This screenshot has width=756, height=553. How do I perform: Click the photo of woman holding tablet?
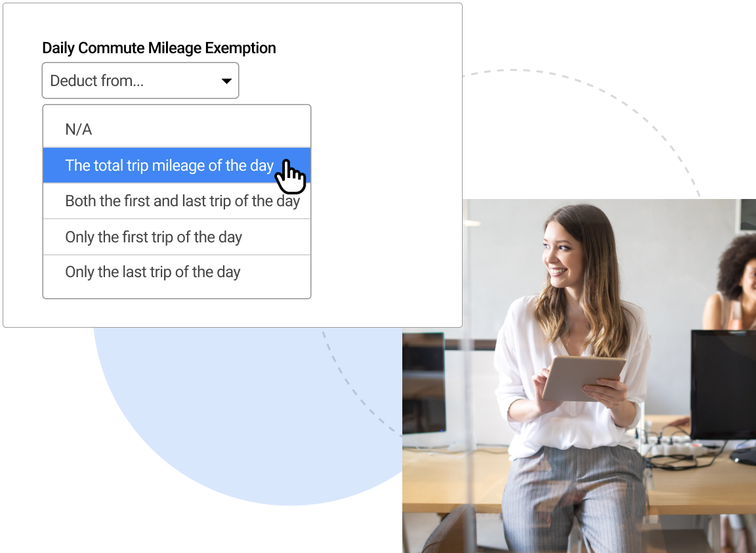tap(579, 376)
